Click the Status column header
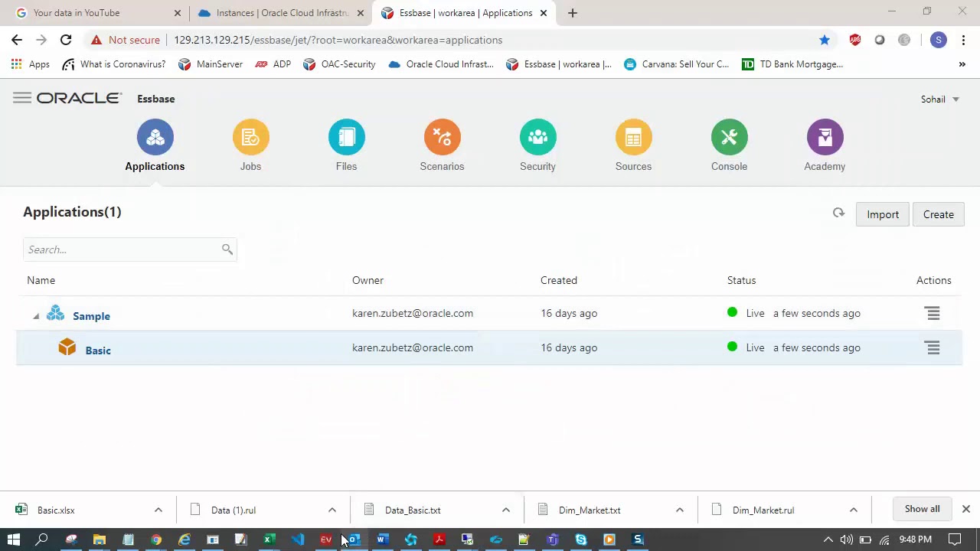The height and width of the screenshot is (551, 980). click(741, 280)
